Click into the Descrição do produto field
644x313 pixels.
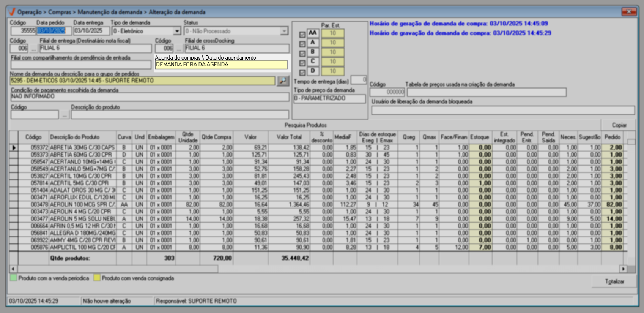[x=180, y=115]
